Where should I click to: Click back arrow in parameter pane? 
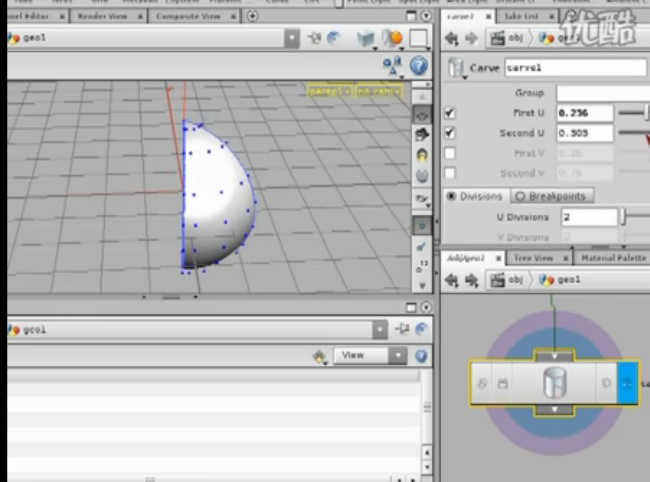click(x=452, y=38)
